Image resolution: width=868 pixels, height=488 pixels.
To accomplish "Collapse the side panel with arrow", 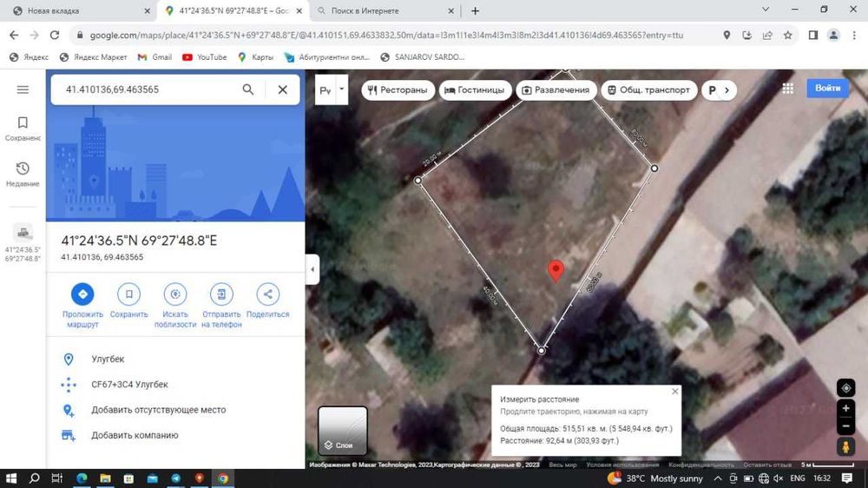I will pyautogui.click(x=312, y=270).
